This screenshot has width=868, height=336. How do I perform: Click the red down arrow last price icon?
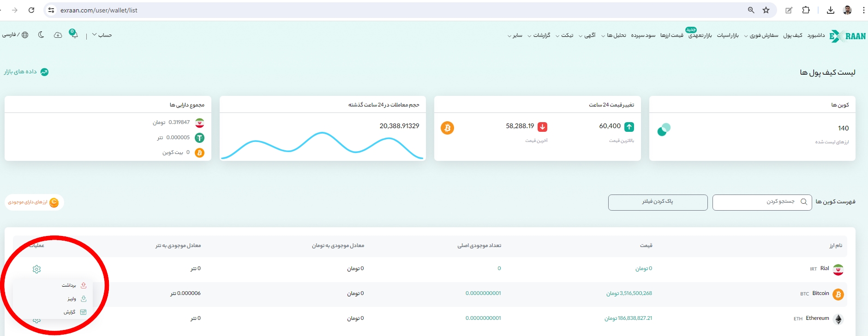[543, 127]
